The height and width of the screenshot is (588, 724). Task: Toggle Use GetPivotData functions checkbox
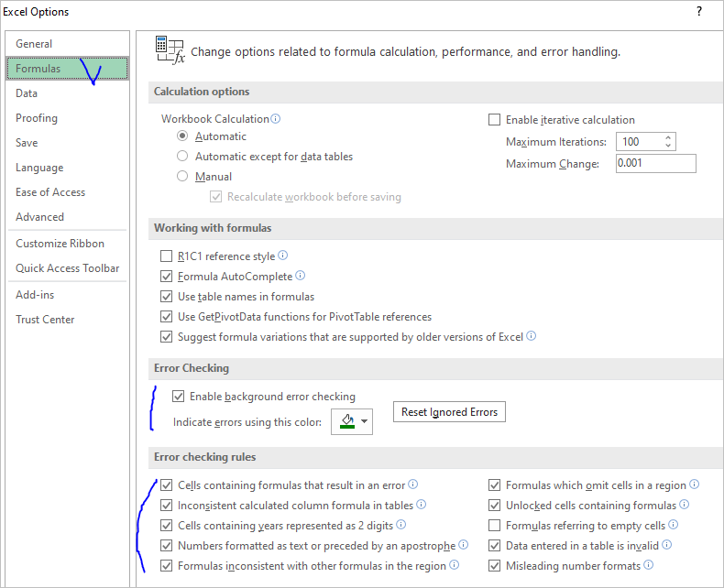(x=166, y=317)
